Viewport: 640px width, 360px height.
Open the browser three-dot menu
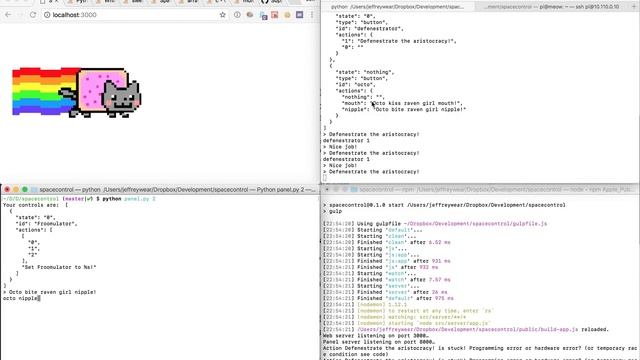[x=312, y=15]
